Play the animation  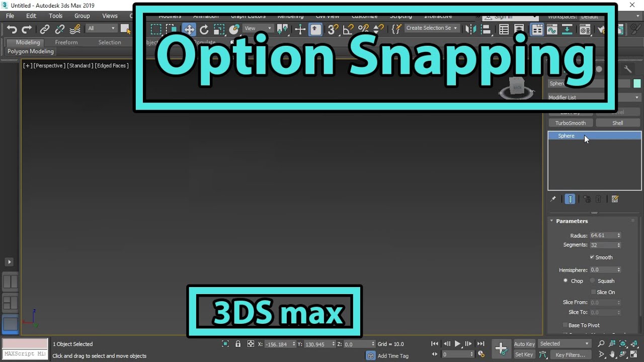458,344
